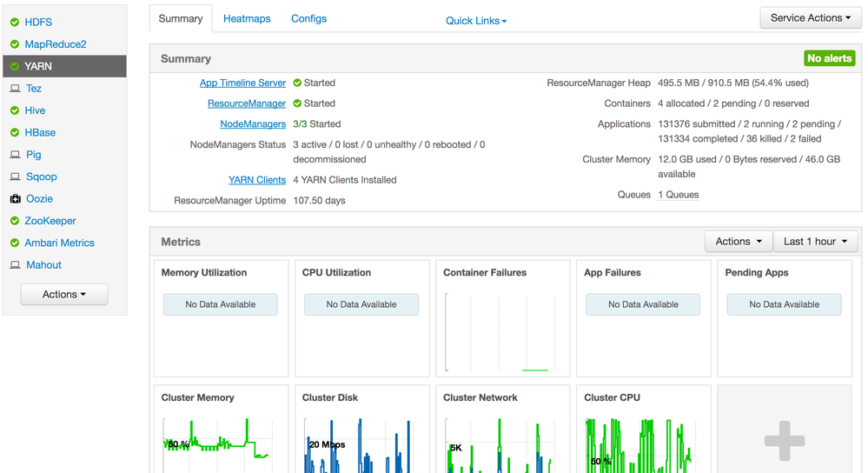868x473 pixels.
Task: Click the laptop icon next to Tez
Action: tap(15, 89)
